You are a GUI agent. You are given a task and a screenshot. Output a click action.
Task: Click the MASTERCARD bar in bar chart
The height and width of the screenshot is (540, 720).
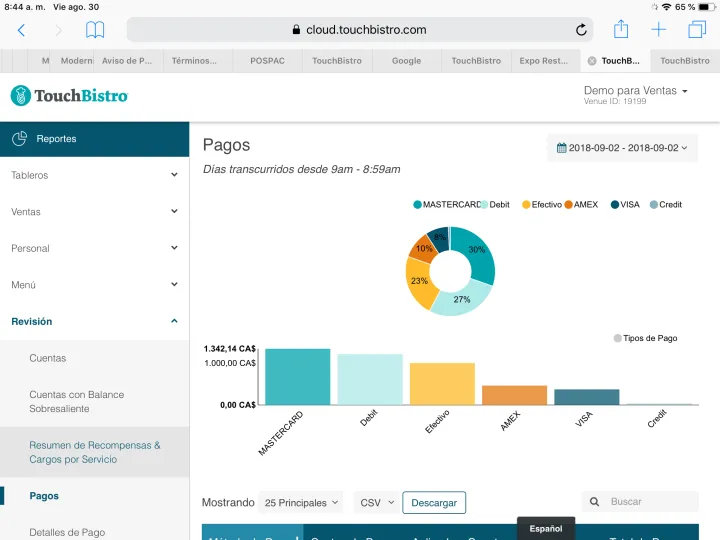[x=297, y=377]
